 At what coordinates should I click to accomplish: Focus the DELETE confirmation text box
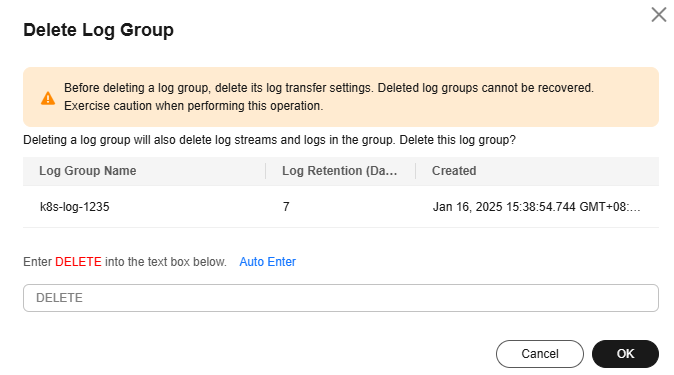[341, 298]
